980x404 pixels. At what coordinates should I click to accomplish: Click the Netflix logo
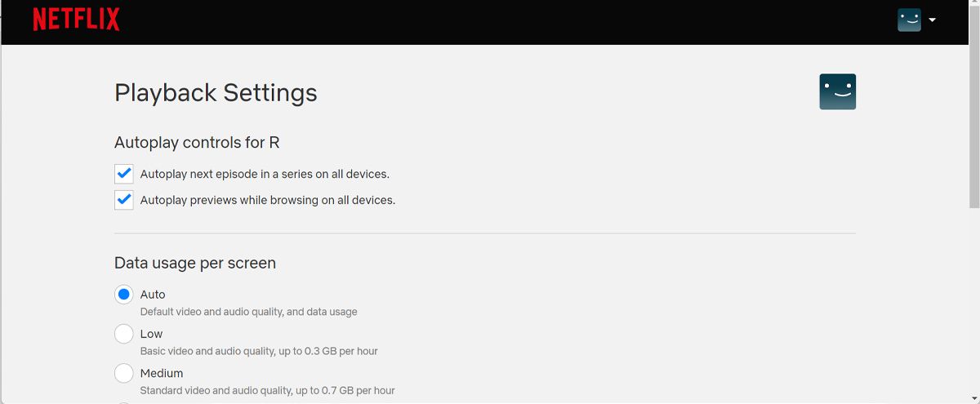click(76, 20)
